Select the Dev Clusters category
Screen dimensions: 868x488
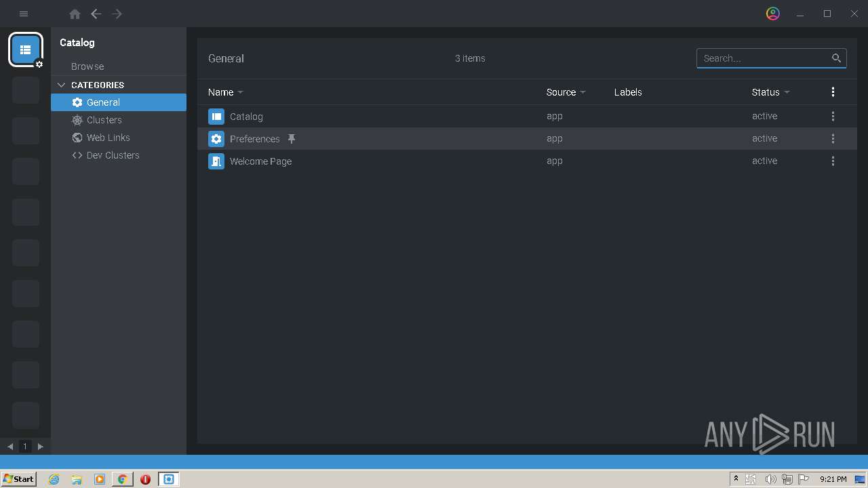[x=119, y=155]
